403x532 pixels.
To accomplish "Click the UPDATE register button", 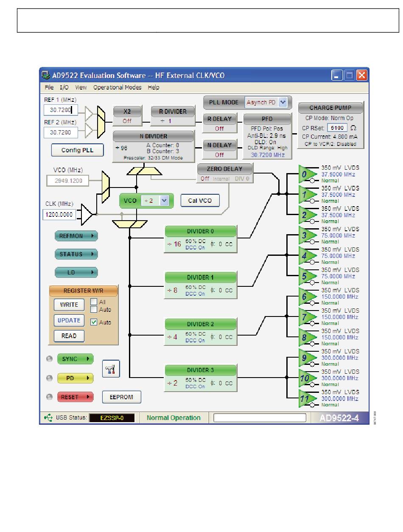I will pos(69,320).
